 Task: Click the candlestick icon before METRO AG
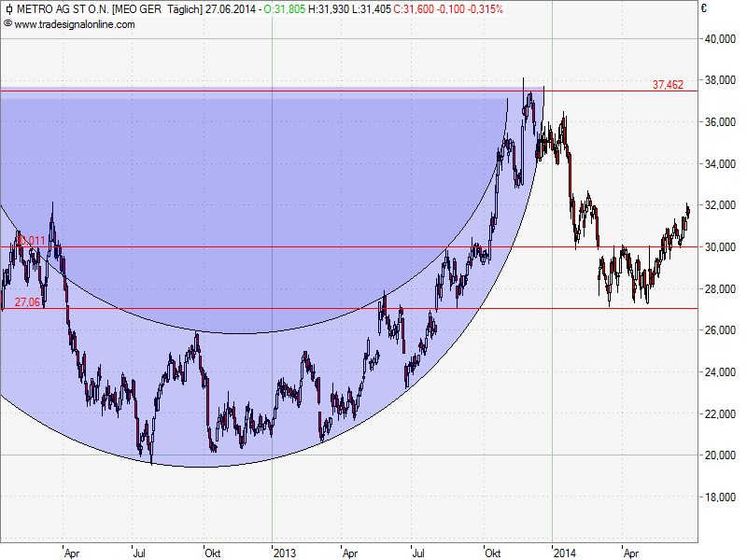click(x=7, y=9)
